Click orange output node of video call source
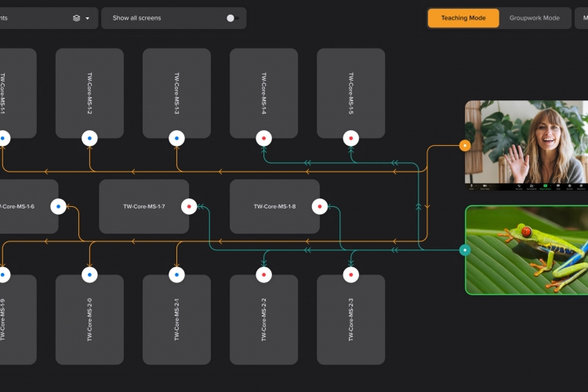The image size is (588, 392). coord(465,145)
